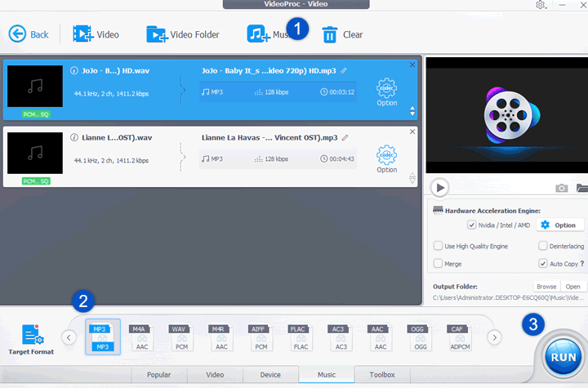Select FLAC output format
Viewport: 588px width, 388px height.
click(x=301, y=337)
